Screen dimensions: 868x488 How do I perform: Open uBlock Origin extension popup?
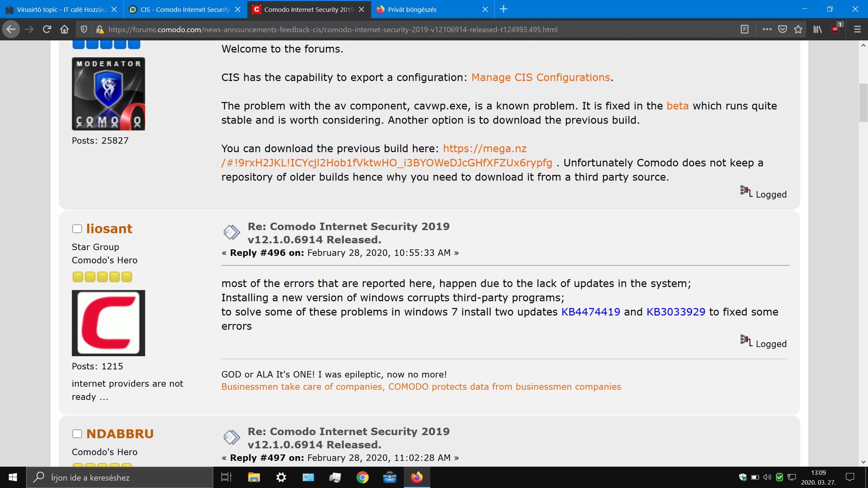(836, 28)
